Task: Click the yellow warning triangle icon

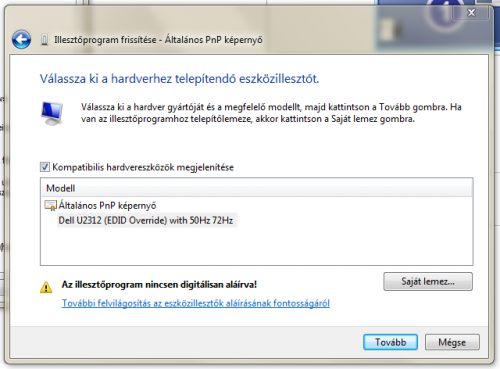Action: click(46, 287)
